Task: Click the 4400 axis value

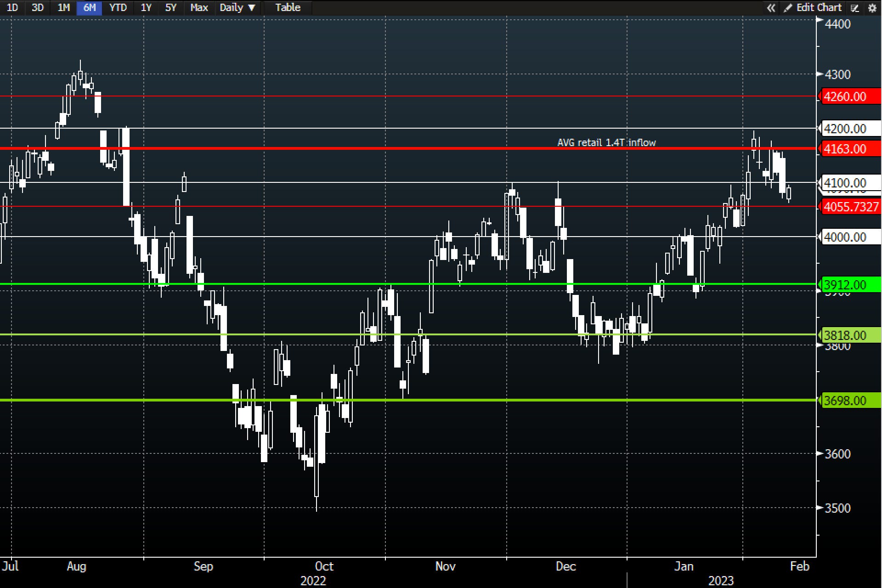Action: 838,24
